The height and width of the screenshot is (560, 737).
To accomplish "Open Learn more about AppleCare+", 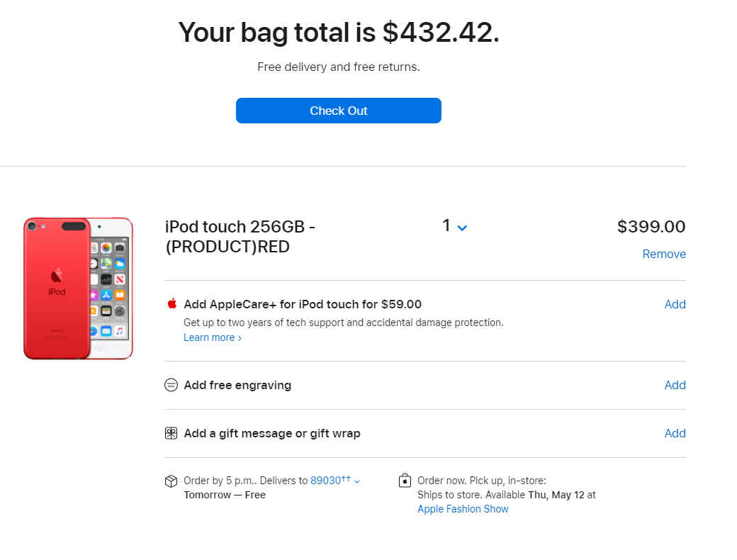I will (209, 337).
